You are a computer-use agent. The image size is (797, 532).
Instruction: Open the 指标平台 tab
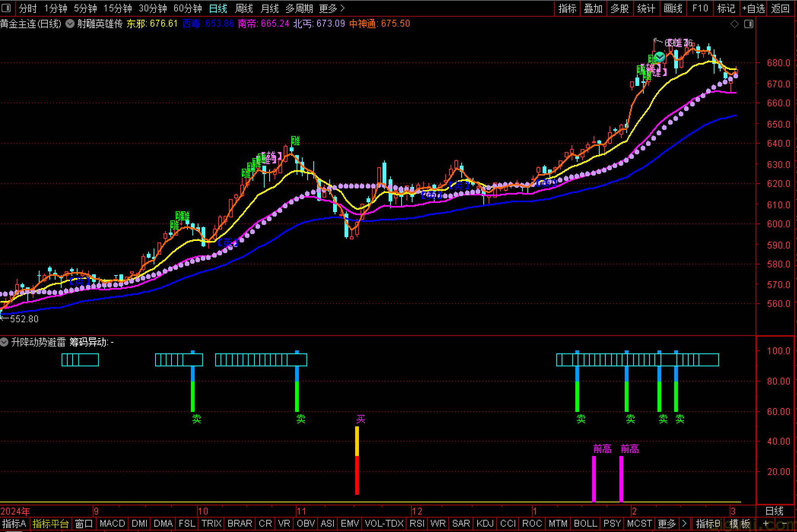coord(51,524)
